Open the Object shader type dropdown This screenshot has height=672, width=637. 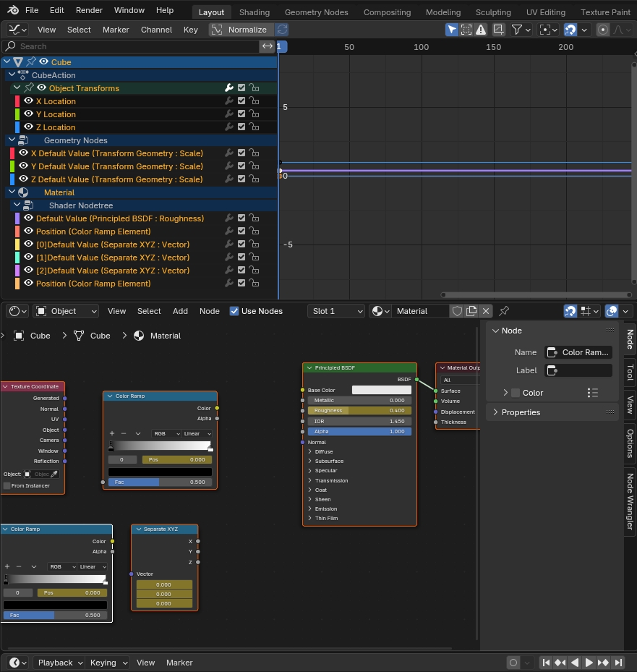(66, 311)
